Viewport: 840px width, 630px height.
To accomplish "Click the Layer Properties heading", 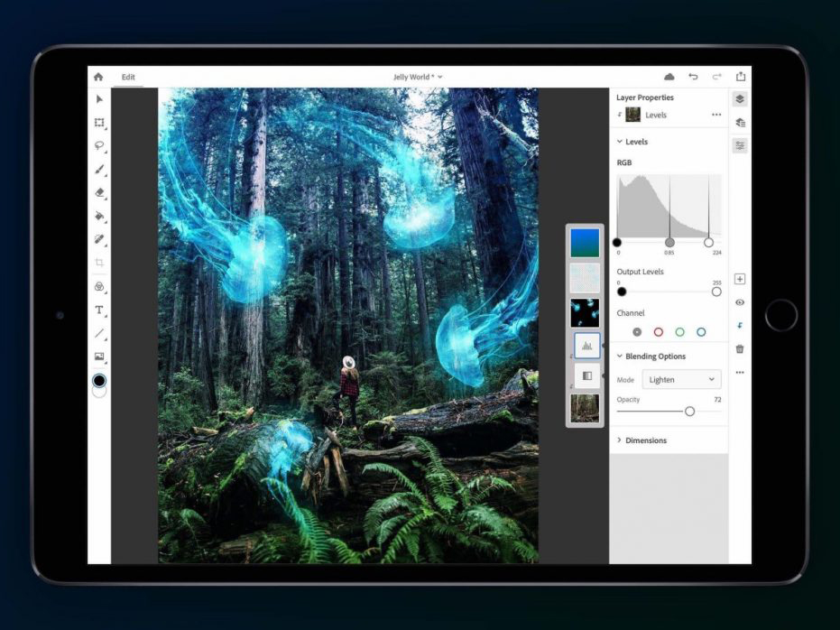I will coord(645,97).
